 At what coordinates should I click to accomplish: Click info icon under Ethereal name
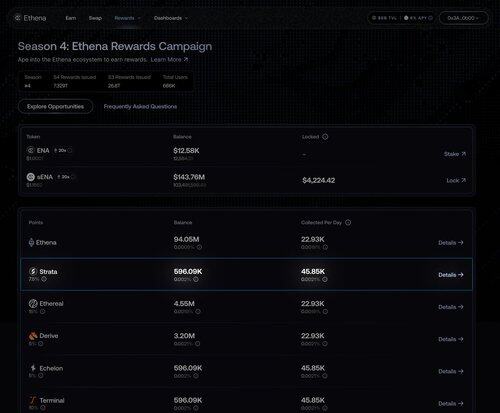(43, 311)
